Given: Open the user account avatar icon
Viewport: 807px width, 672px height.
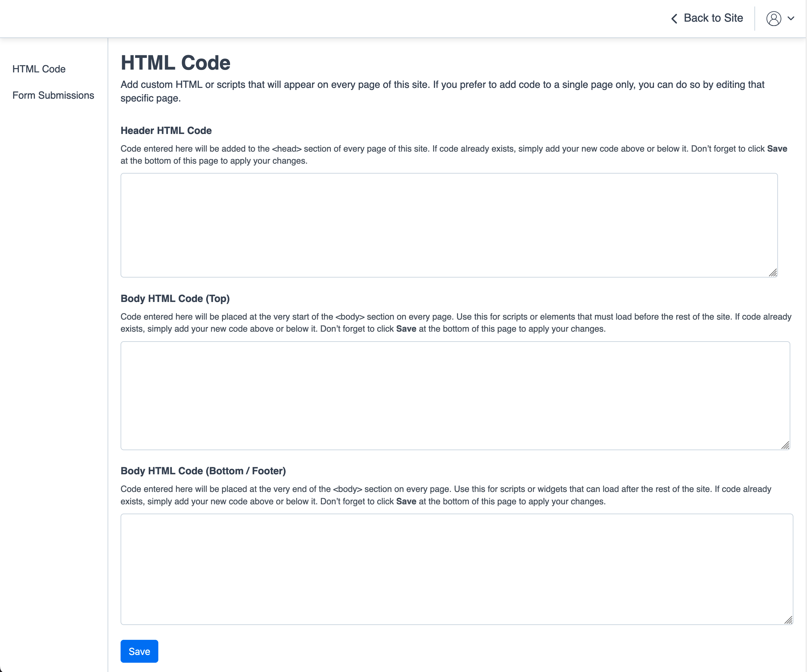Looking at the screenshot, I should [x=774, y=19].
